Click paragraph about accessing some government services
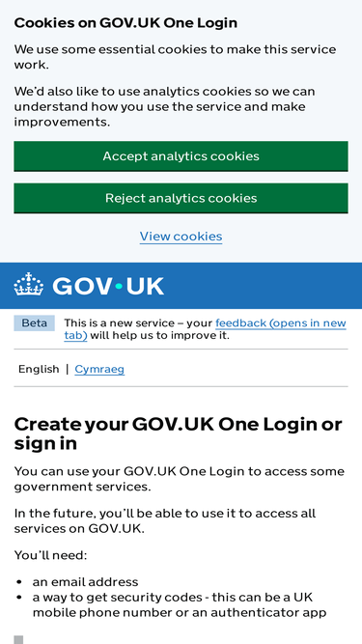The height and width of the screenshot is (644, 362). pos(180,479)
